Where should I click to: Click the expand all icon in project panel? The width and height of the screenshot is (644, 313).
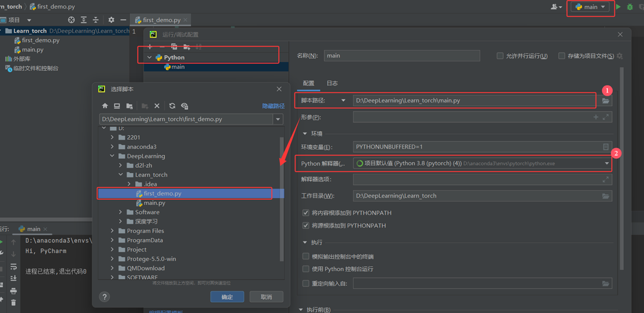pyautogui.click(x=84, y=20)
